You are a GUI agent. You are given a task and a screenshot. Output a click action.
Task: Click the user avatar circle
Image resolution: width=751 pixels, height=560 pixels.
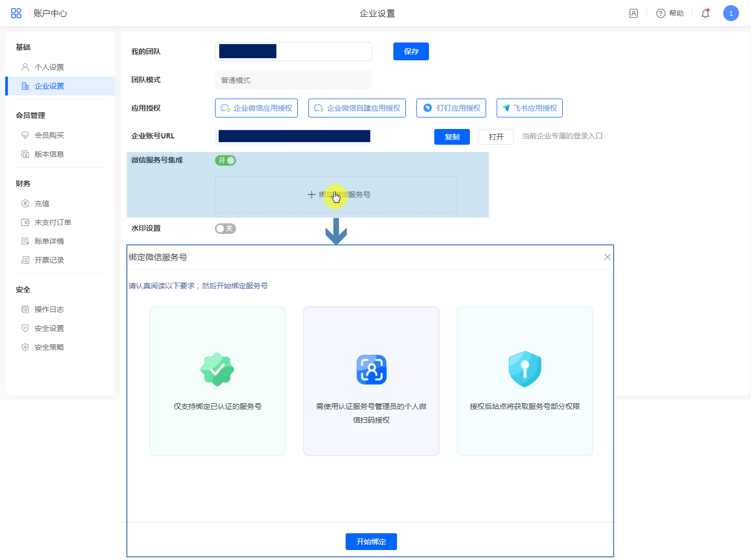[731, 13]
